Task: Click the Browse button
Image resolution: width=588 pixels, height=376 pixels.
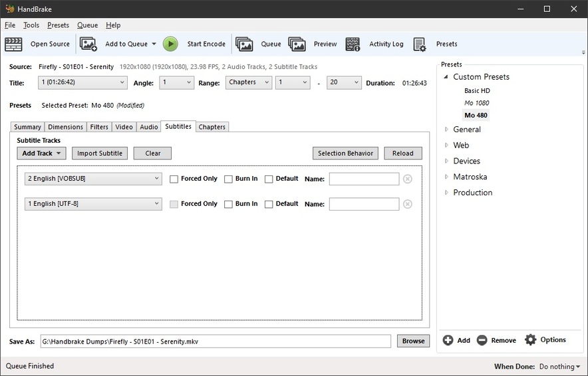Action: [413, 341]
